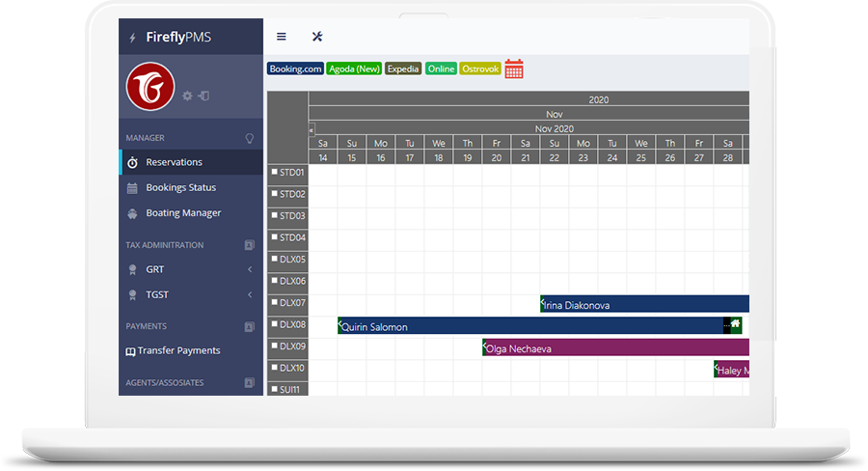868x471 pixels.
Task: Click the Booking.com channel label
Action: click(295, 69)
